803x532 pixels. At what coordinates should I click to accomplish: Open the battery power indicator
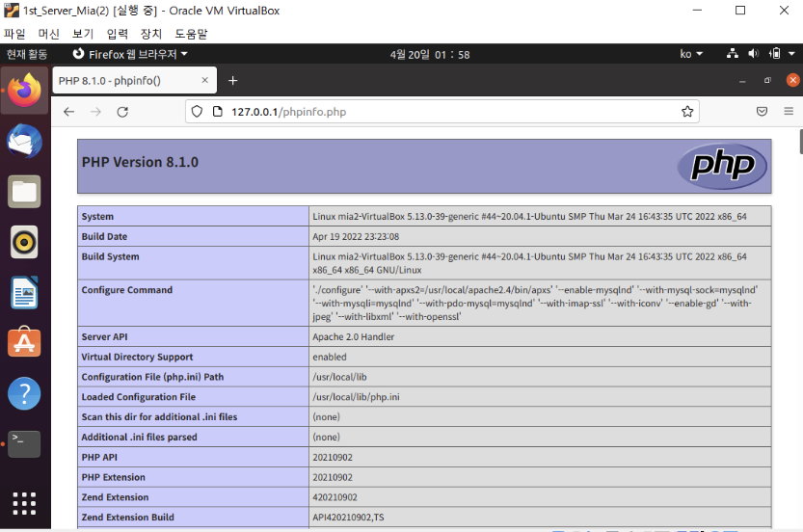(x=775, y=54)
